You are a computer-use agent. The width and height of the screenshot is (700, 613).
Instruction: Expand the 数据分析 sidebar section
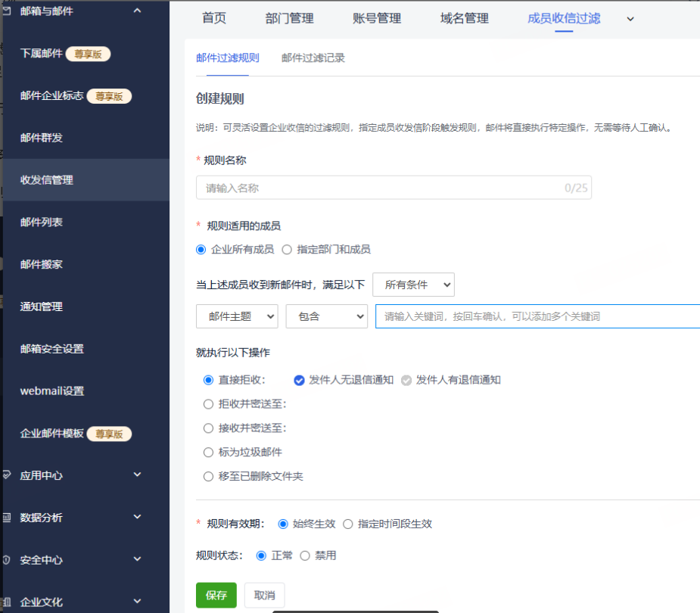(137, 517)
